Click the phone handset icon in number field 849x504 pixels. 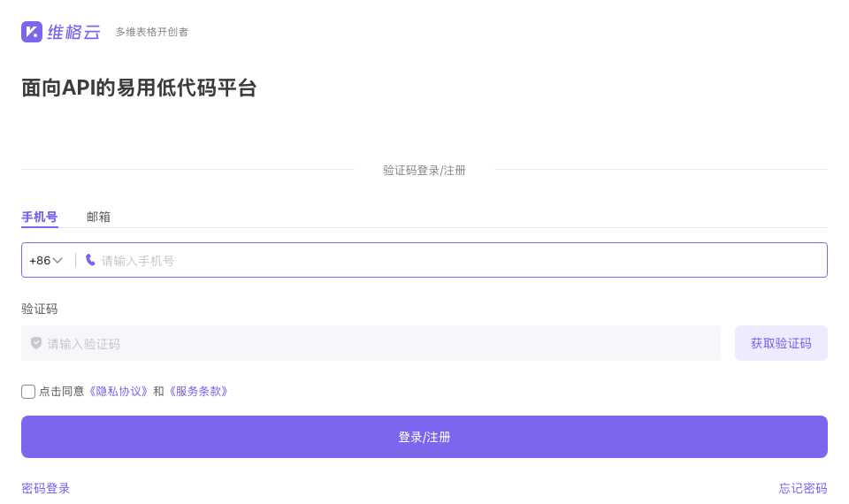(x=90, y=260)
